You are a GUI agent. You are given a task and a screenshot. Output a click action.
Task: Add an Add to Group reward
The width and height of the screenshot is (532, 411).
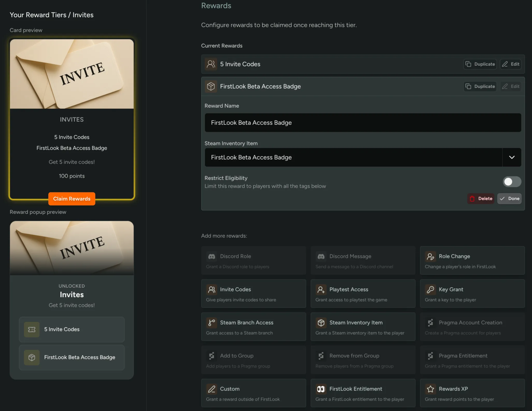click(x=254, y=360)
